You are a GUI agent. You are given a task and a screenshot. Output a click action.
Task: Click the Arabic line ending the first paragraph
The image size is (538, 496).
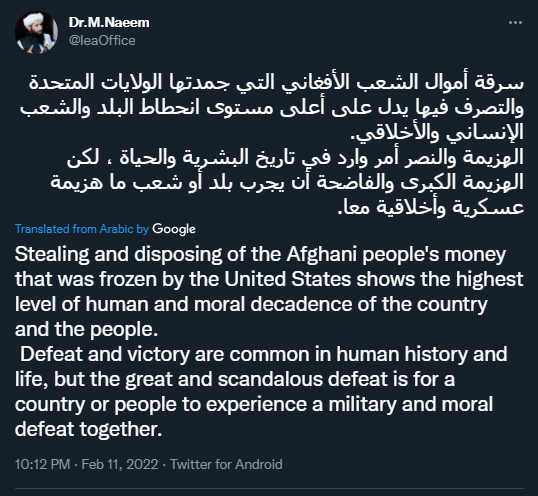point(437,133)
